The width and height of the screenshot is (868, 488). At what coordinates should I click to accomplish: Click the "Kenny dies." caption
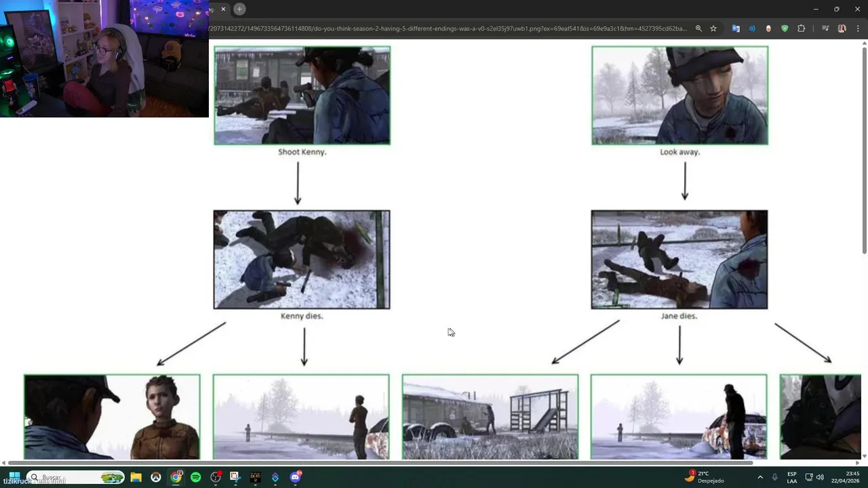click(302, 316)
